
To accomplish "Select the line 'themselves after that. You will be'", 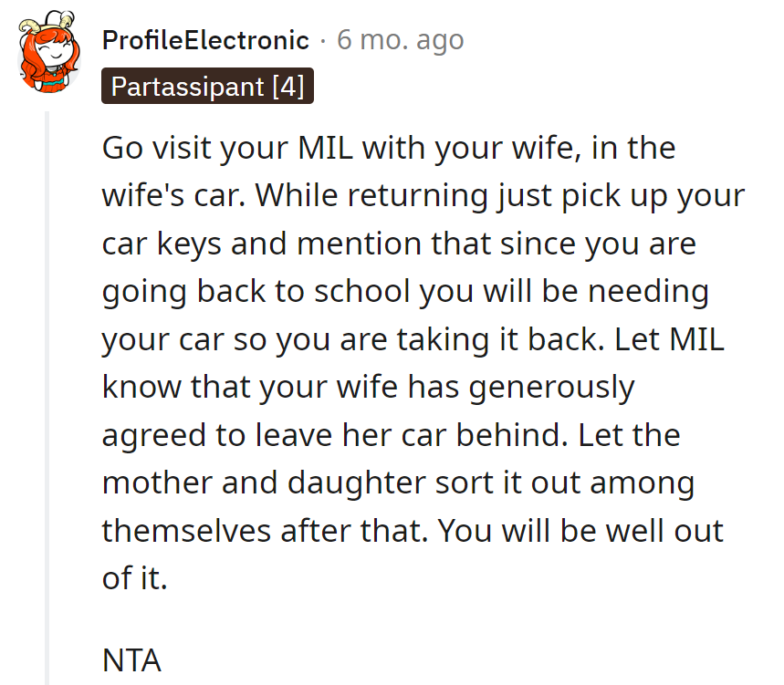I will click(x=413, y=531).
